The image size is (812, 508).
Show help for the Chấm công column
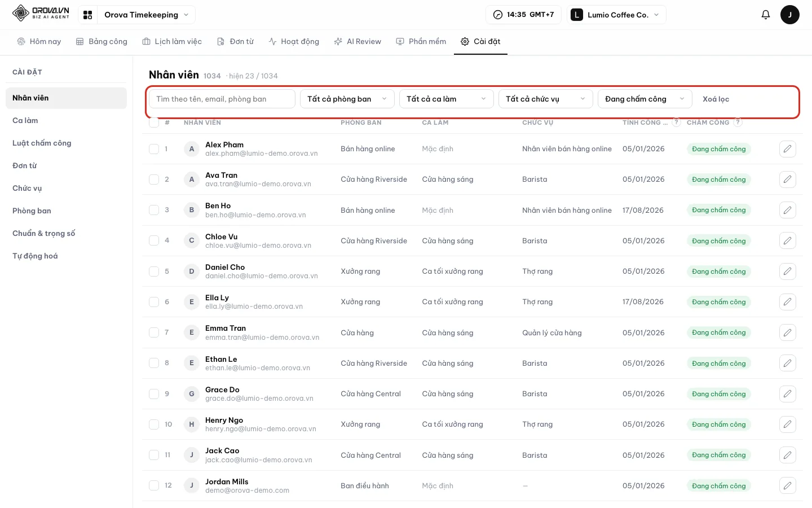coord(738,122)
